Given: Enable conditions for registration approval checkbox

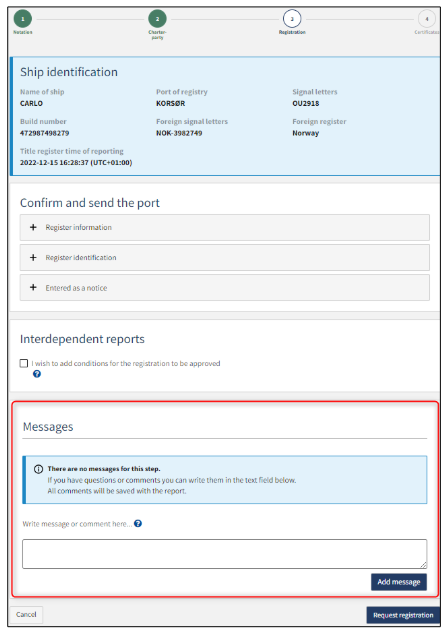Looking at the screenshot, I should [x=24, y=363].
